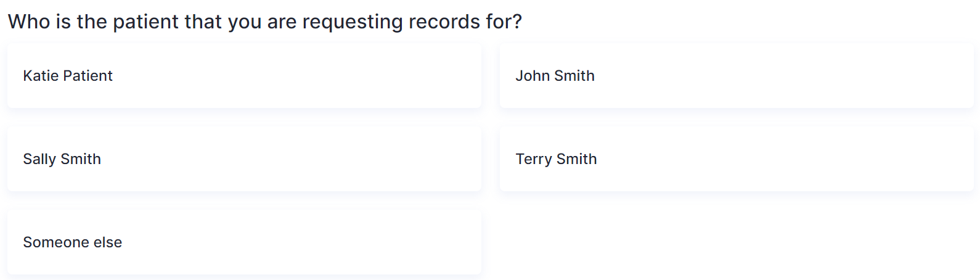Request records for someone else
This screenshot has width=980, height=280.
pyautogui.click(x=244, y=242)
